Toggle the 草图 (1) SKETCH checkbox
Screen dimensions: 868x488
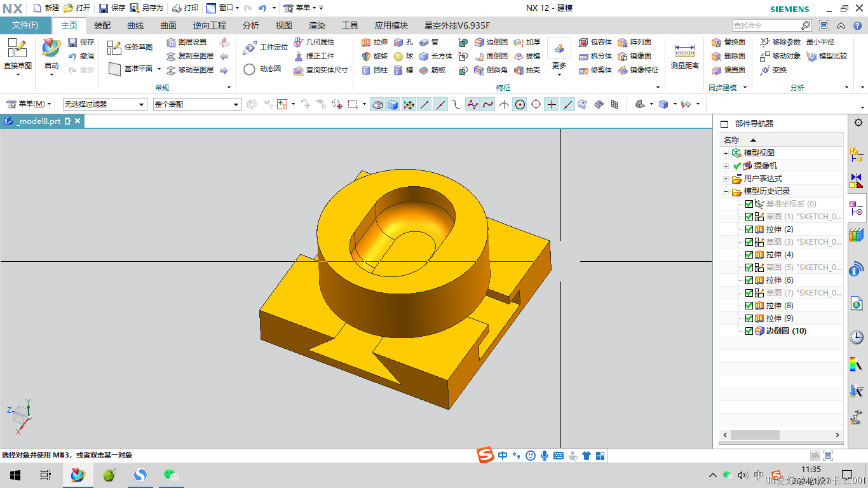749,217
